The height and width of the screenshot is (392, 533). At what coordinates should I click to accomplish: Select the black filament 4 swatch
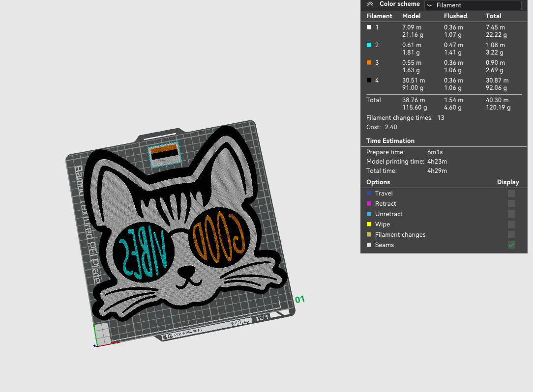click(369, 80)
